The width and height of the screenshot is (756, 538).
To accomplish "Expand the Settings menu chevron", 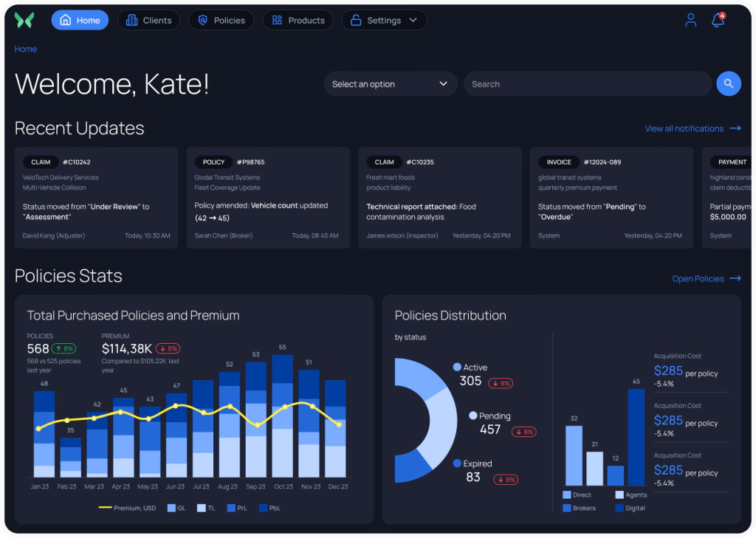I will (x=413, y=21).
